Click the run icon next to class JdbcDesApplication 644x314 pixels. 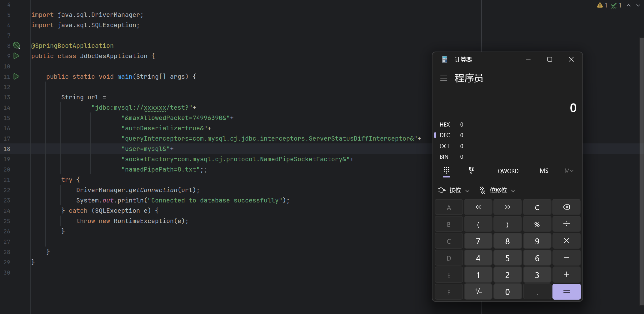click(x=17, y=56)
